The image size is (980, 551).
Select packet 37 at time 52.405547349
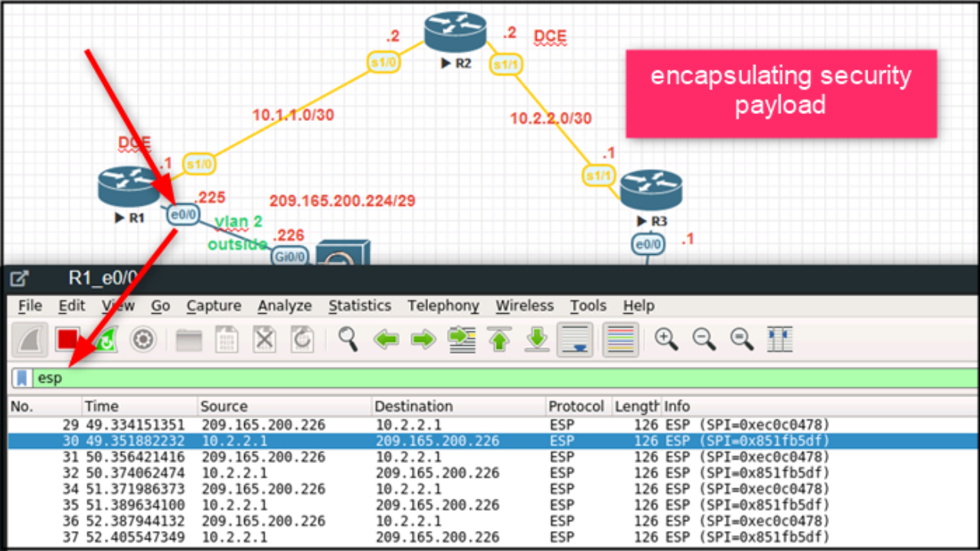[x=492, y=537]
